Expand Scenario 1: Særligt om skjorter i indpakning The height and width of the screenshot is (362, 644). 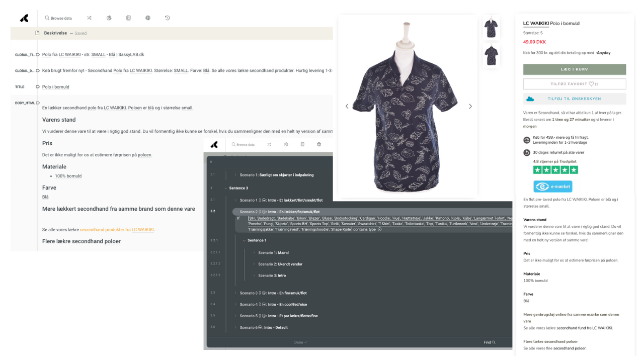tap(235, 175)
